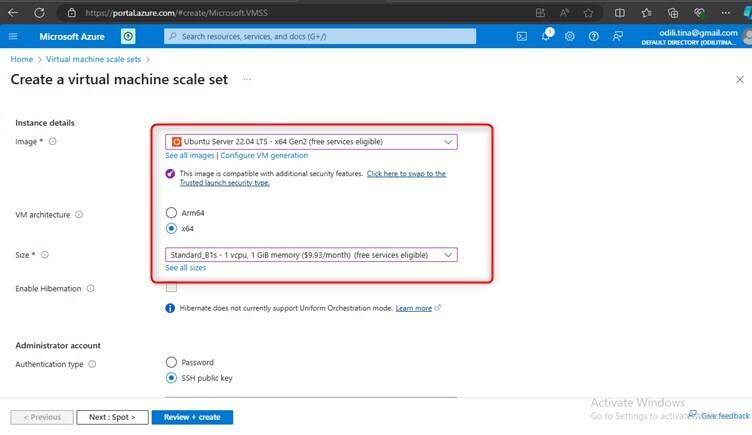Screen dimensions: 752x435
Task: Click Review + create button
Action: (x=192, y=417)
